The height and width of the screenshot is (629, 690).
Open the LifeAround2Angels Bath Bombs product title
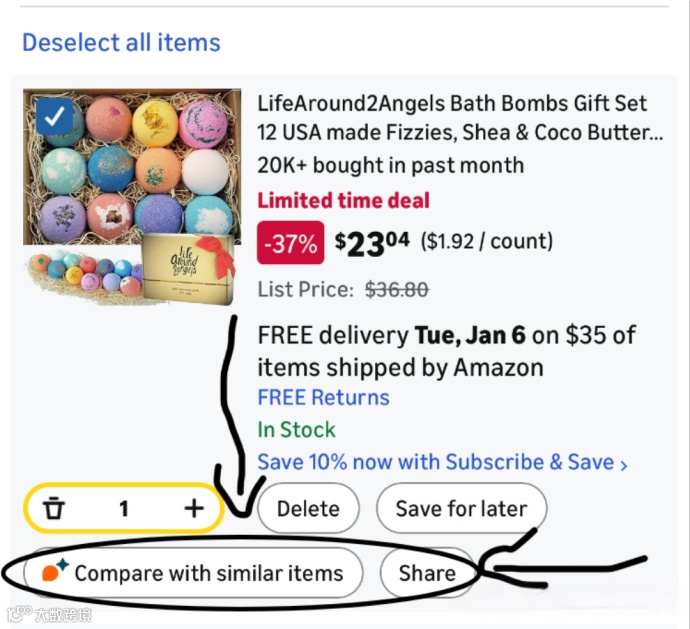(452, 117)
